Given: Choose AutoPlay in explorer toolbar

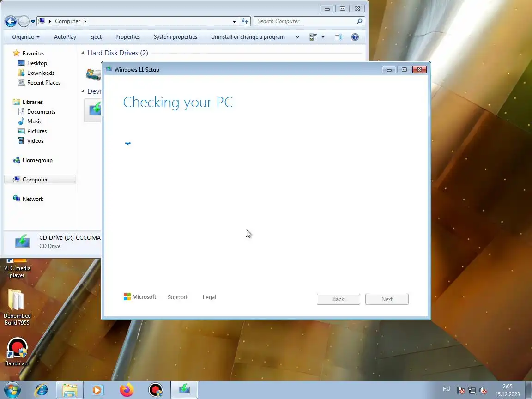Looking at the screenshot, I should point(65,37).
